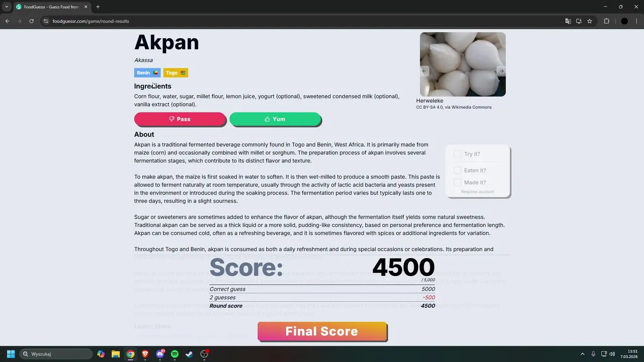
Task: Click the Ingredients heading
Action: click(152, 86)
